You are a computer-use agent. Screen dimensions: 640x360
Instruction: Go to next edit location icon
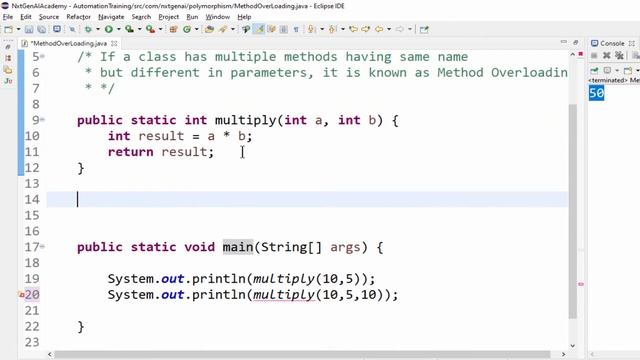366,29
